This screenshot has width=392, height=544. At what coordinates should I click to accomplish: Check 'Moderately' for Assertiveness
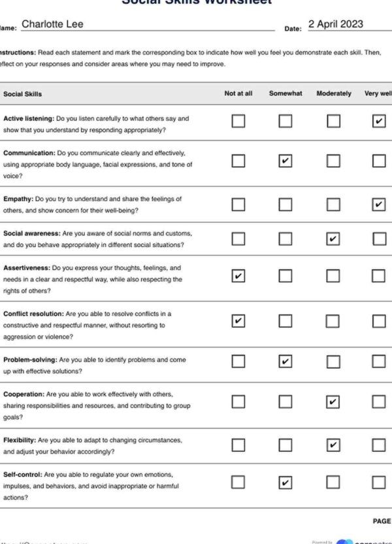333,276
